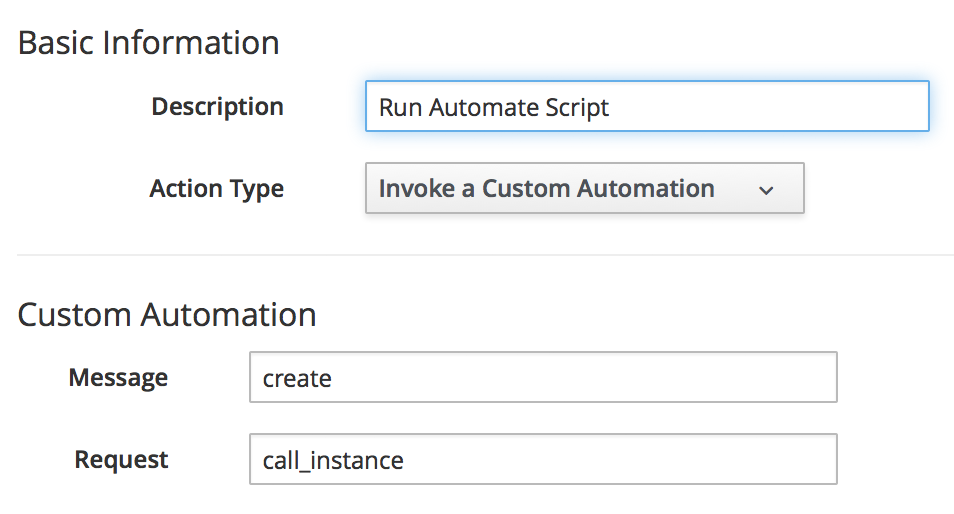954x514 pixels.
Task: Click the empty right side of Description field
Action: [x=800, y=107]
